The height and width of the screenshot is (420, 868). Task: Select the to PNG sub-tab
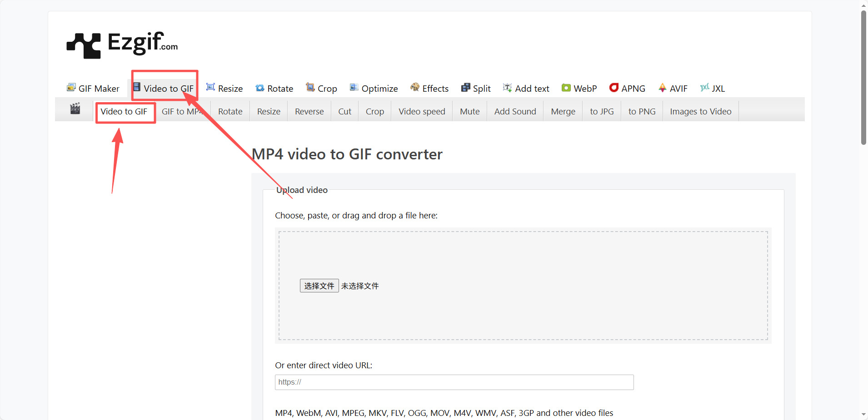click(x=642, y=112)
